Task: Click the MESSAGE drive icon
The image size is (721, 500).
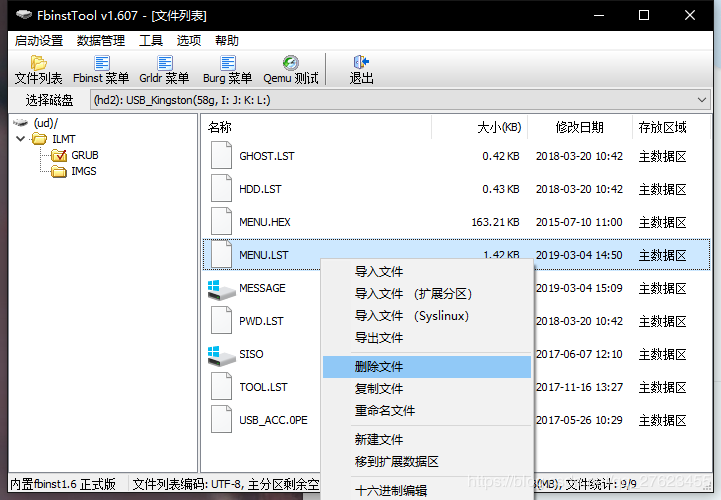Action: (x=221, y=290)
